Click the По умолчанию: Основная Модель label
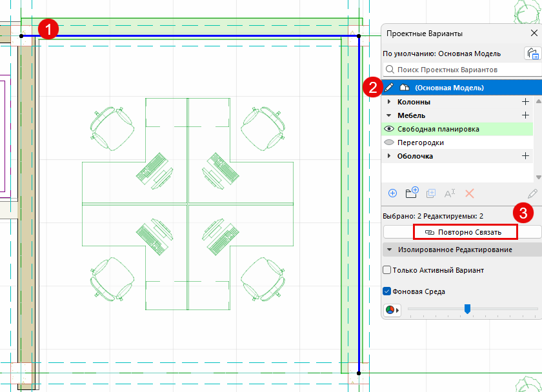This screenshot has width=542, height=392. [441, 54]
